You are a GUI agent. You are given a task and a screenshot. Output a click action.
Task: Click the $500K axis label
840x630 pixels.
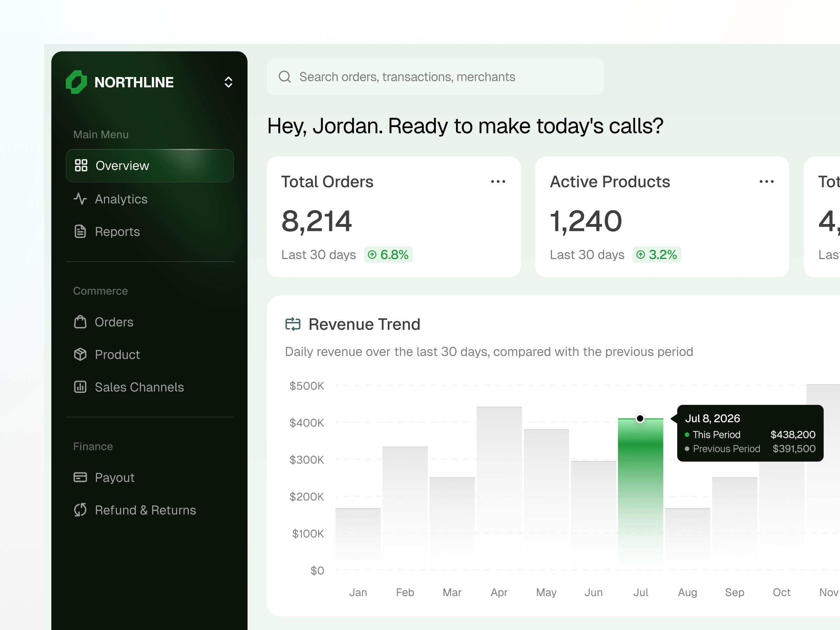click(307, 386)
